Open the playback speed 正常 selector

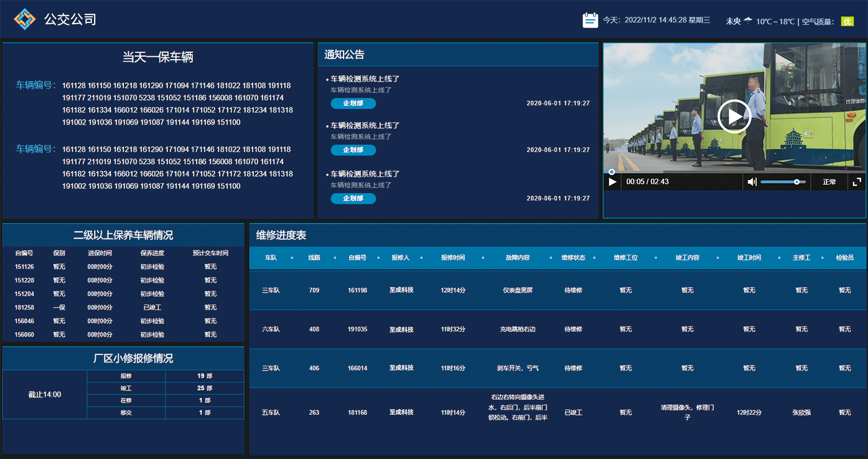[829, 182]
